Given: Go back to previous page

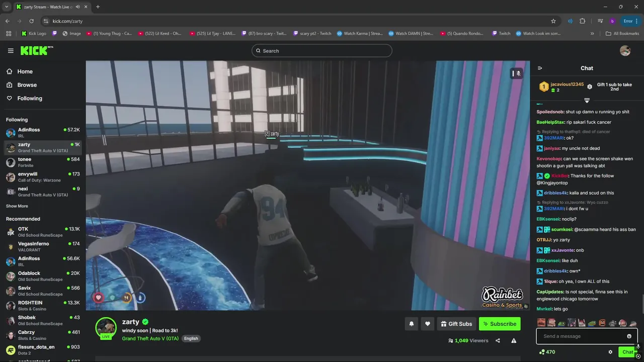Looking at the screenshot, I should tap(7, 21).
